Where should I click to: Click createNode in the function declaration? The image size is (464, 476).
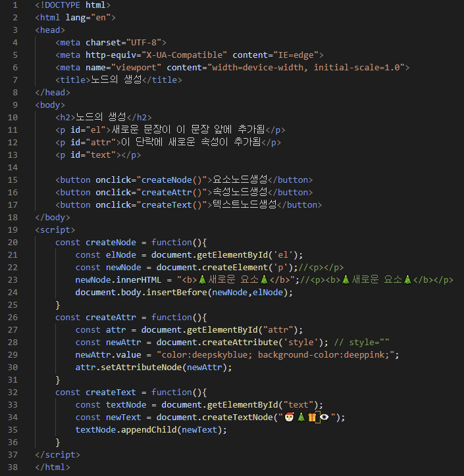(x=111, y=242)
